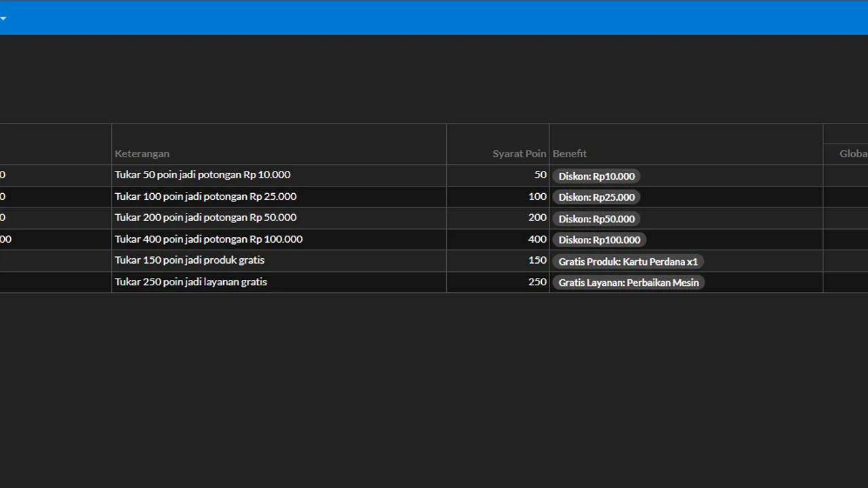Click the Diskon: Rp25.000 benefit tag
Viewport: 868px width, 488px height.
tap(597, 197)
